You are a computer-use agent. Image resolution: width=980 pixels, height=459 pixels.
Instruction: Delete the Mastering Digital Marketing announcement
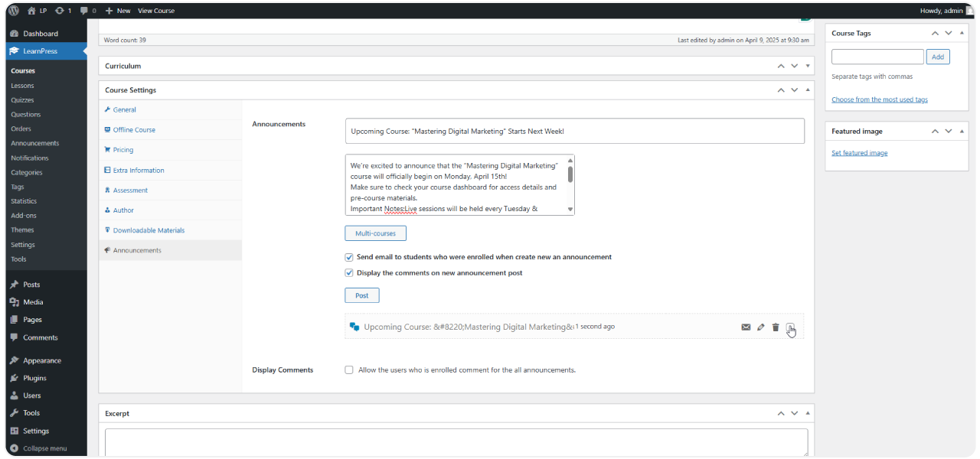click(x=776, y=327)
